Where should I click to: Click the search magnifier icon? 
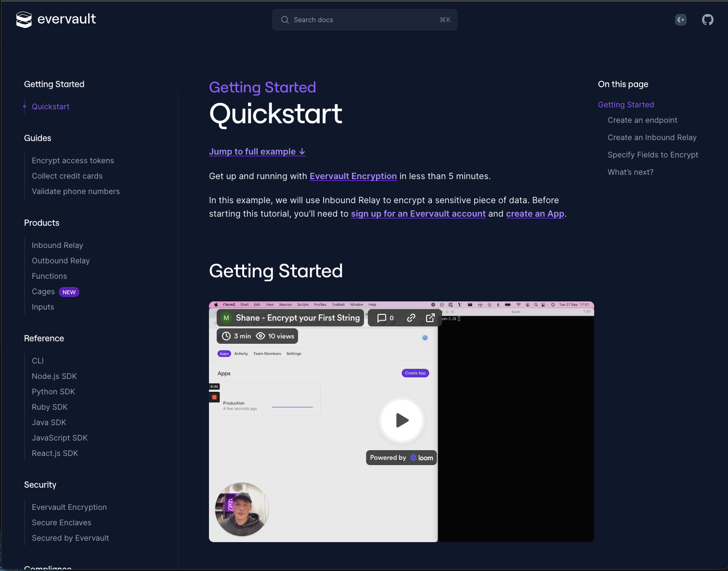285,20
